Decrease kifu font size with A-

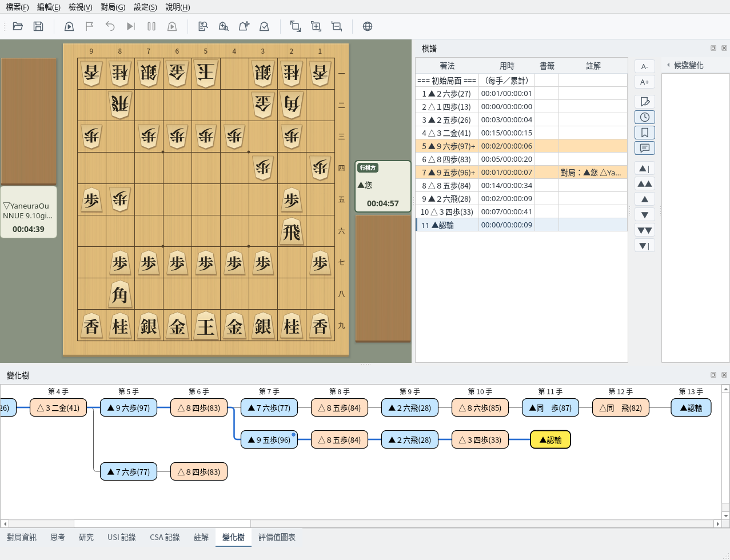(x=645, y=66)
